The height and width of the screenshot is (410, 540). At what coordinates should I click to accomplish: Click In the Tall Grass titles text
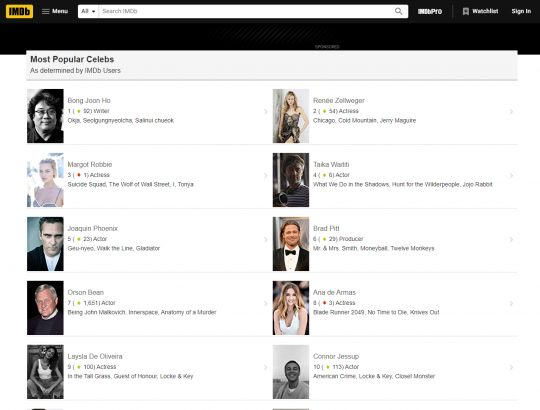point(130,377)
